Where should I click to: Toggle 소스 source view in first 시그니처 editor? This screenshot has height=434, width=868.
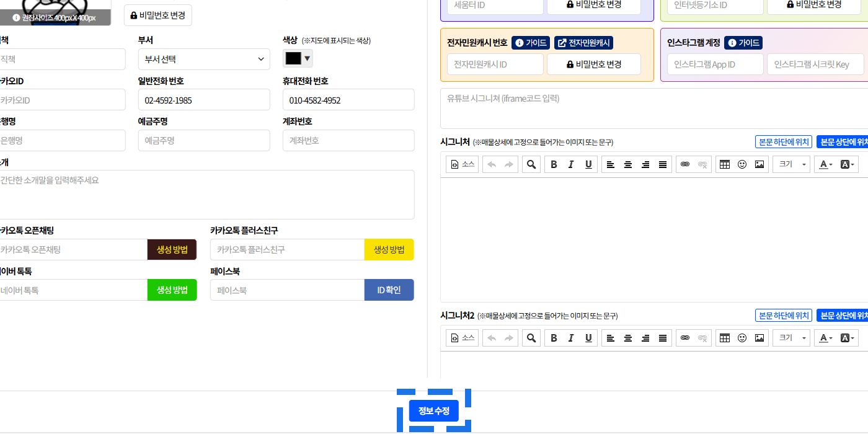[x=463, y=164]
